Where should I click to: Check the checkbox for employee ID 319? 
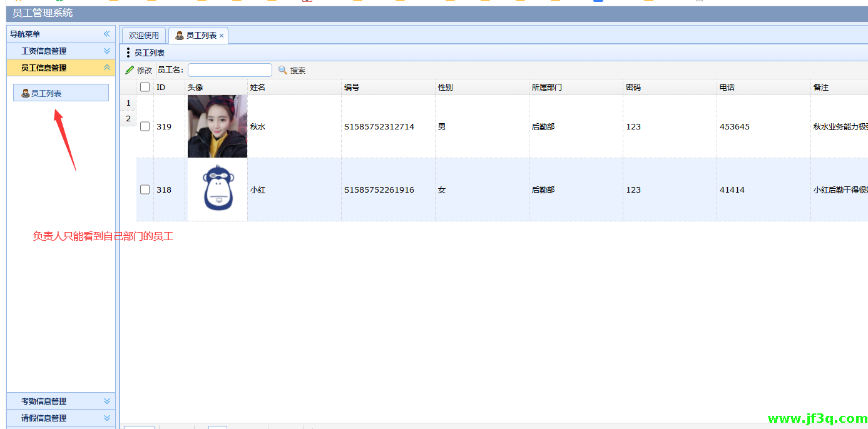point(145,126)
